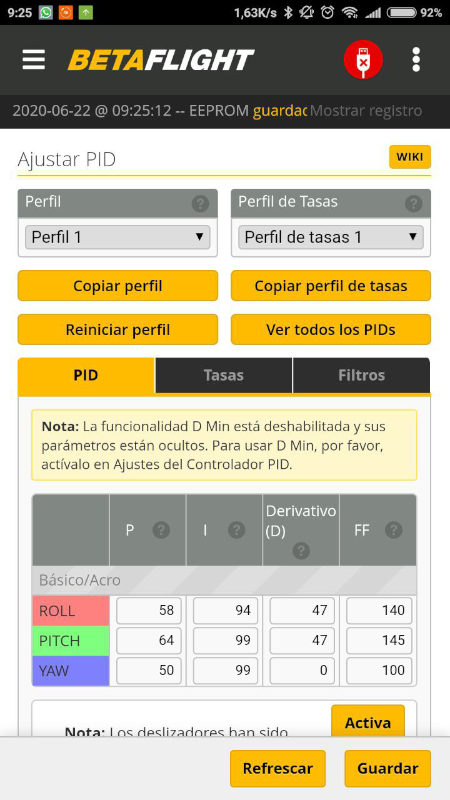Viewport: 450px width, 800px height.
Task: Click the Guardar button
Action: [x=388, y=768]
